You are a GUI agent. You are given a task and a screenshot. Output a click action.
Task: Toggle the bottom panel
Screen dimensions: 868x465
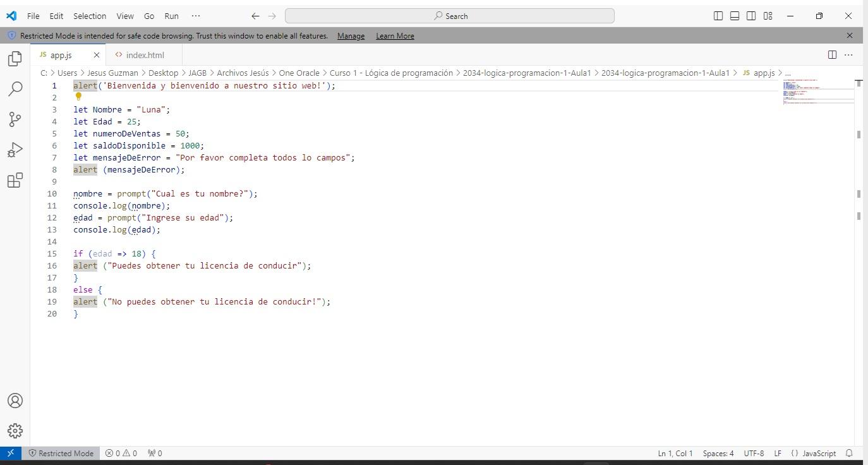click(x=735, y=16)
